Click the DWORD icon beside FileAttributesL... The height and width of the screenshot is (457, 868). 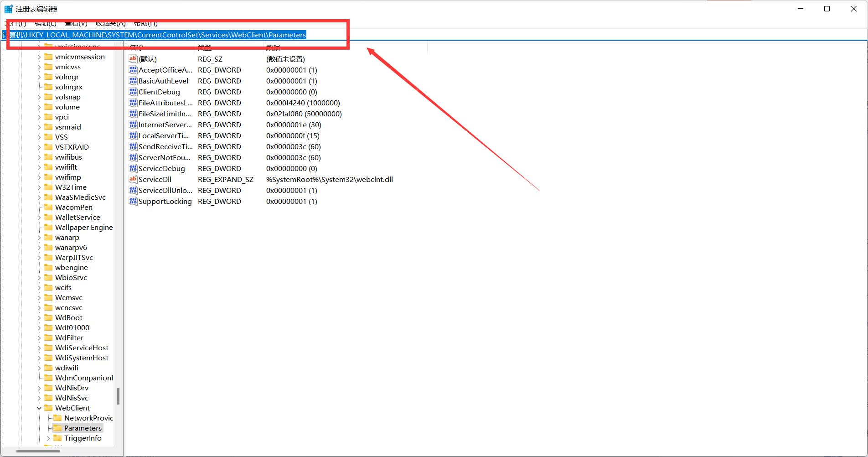[x=133, y=103]
